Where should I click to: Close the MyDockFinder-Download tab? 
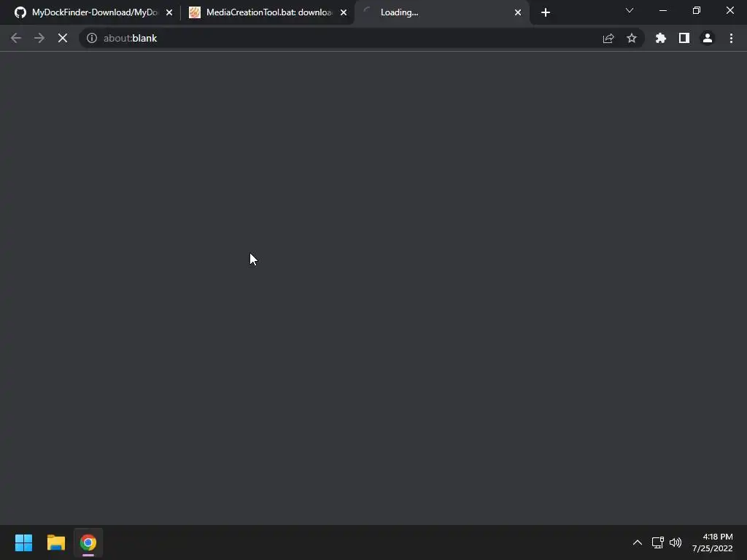pyautogui.click(x=169, y=12)
